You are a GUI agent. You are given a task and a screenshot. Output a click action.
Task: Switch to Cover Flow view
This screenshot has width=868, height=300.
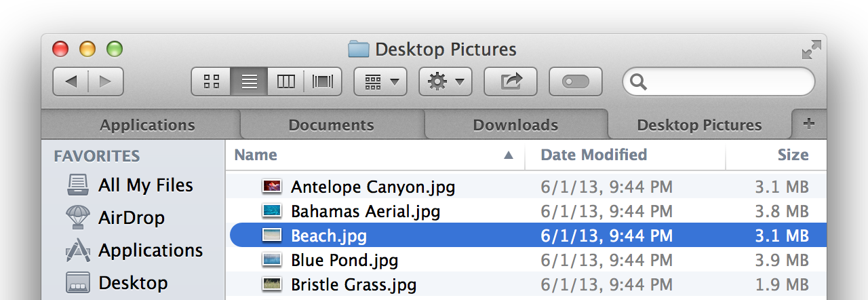(323, 82)
